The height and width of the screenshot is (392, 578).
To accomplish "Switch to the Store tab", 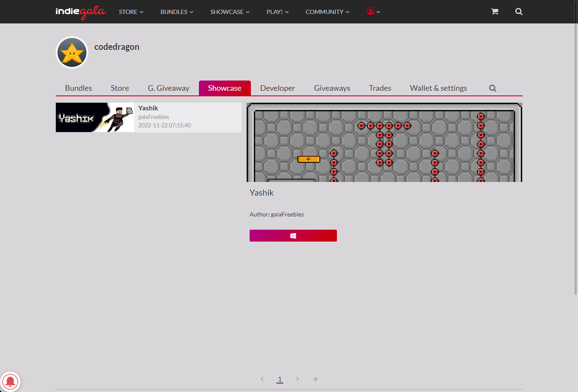I will (120, 88).
